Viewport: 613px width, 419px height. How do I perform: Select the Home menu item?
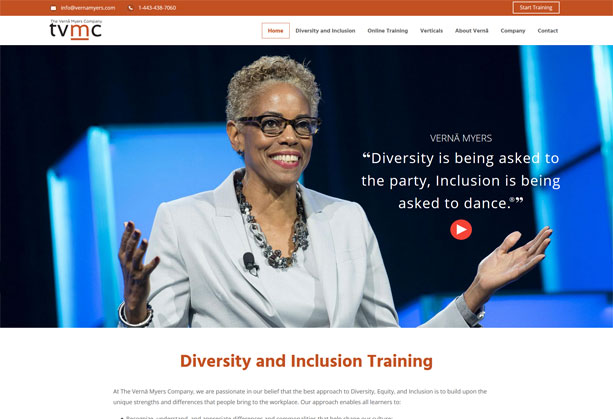pyautogui.click(x=276, y=30)
